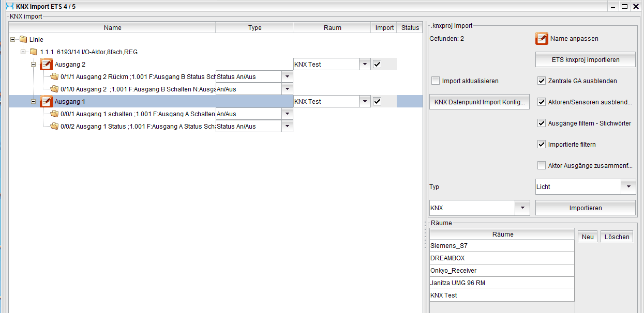Uncheck Zentrale GA ausblenden
644x313 pixels.
(x=542, y=81)
